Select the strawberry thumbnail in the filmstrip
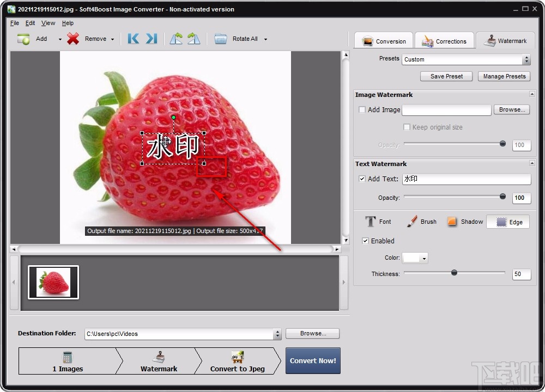 coord(52,282)
